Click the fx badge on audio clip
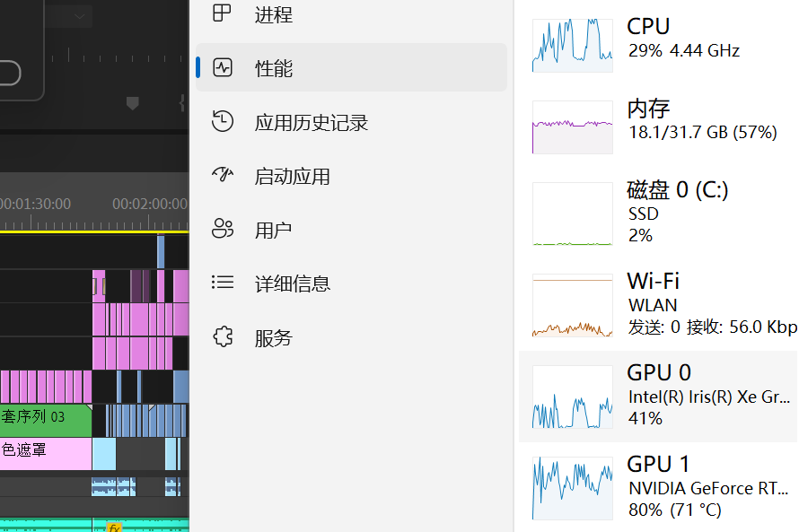 (115, 527)
